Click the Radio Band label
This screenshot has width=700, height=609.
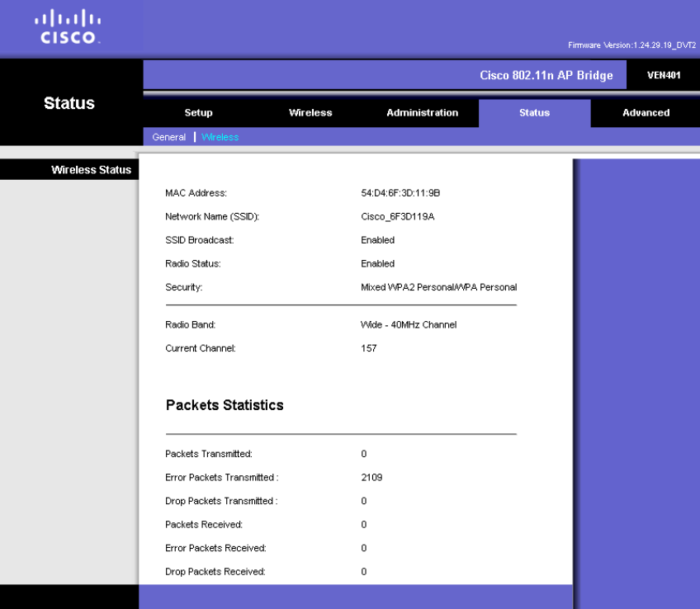pyautogui.click(x=190, y=325)
